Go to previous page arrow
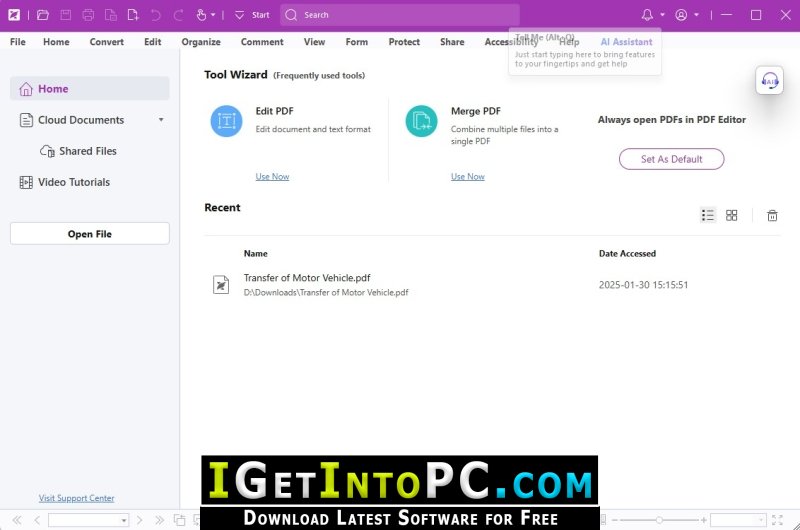Viewport: 800px width, 530px height. pyautogui.click(x=37, y=520)
